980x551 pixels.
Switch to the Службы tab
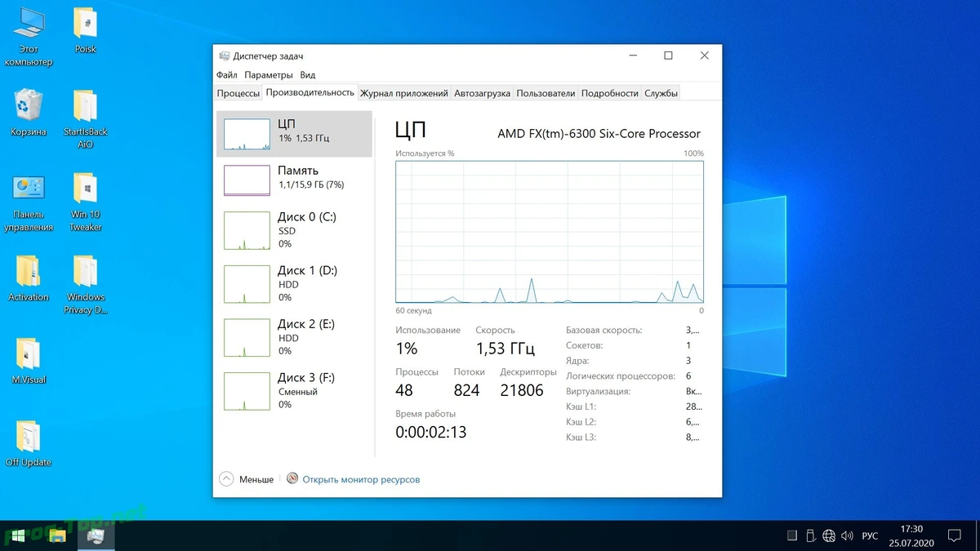[x=661, y=93]
